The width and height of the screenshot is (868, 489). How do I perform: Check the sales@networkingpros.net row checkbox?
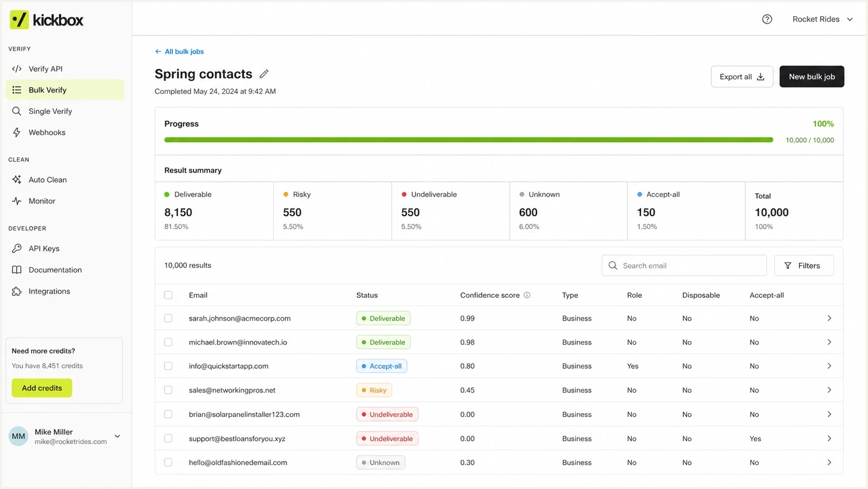168,390
